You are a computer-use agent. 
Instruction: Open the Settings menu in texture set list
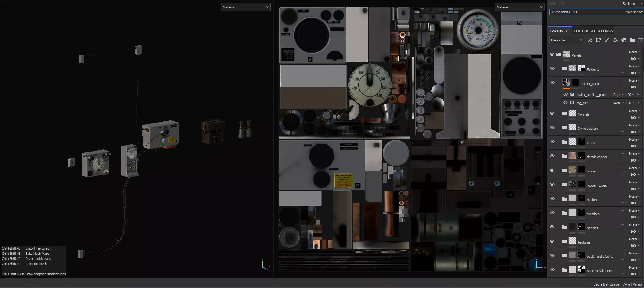click(632, 4)
